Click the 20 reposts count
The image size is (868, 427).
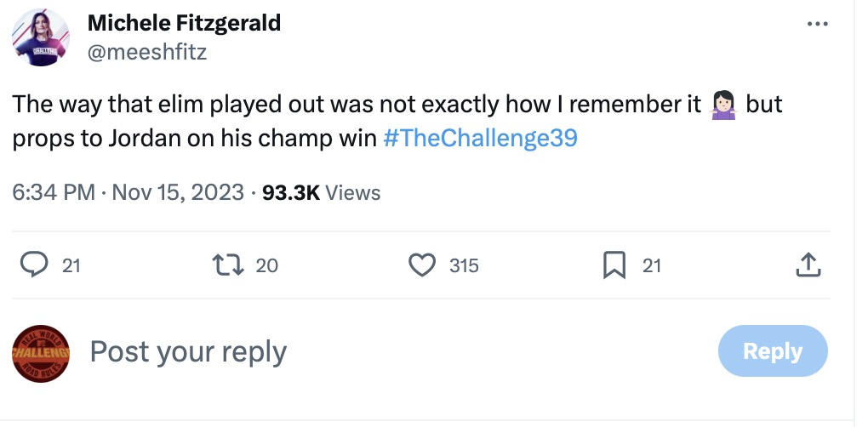click(266, 265)
